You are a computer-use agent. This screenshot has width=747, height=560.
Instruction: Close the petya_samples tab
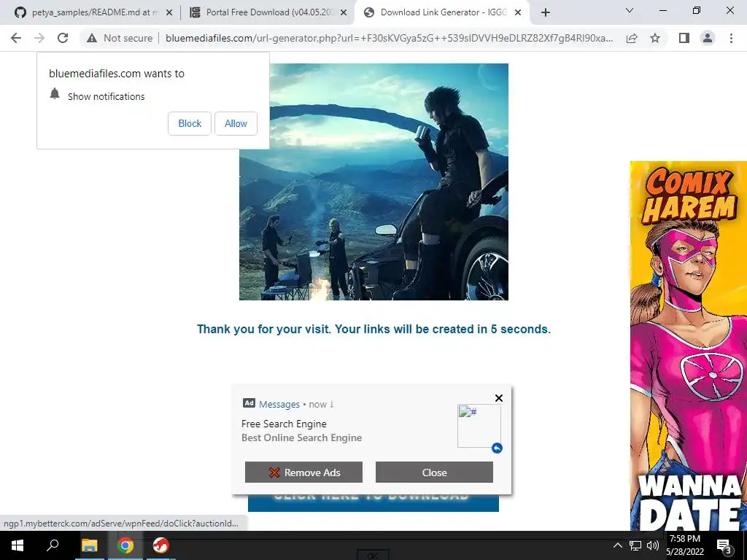tap(169, 13)
